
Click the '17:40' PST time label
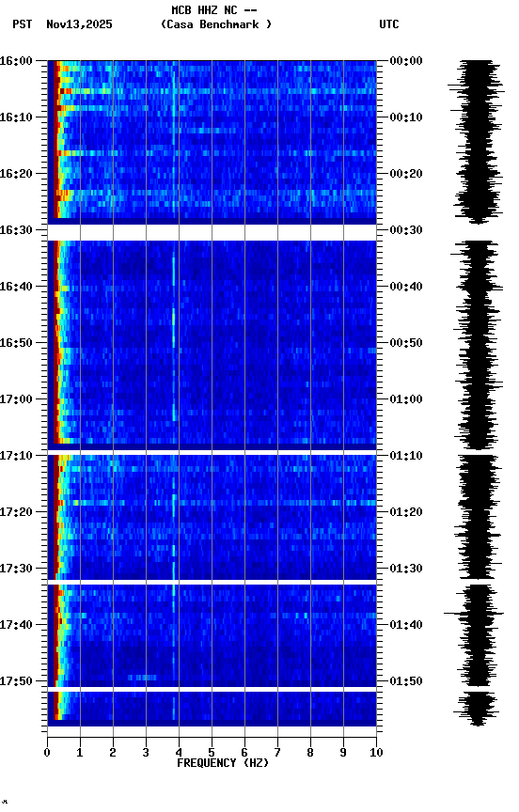[16, 626]
